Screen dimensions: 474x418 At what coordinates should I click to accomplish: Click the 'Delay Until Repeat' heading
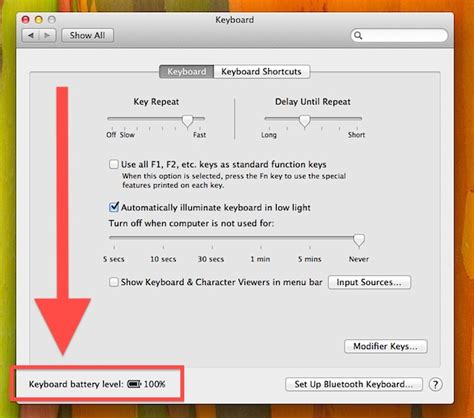tap(313, 102)
